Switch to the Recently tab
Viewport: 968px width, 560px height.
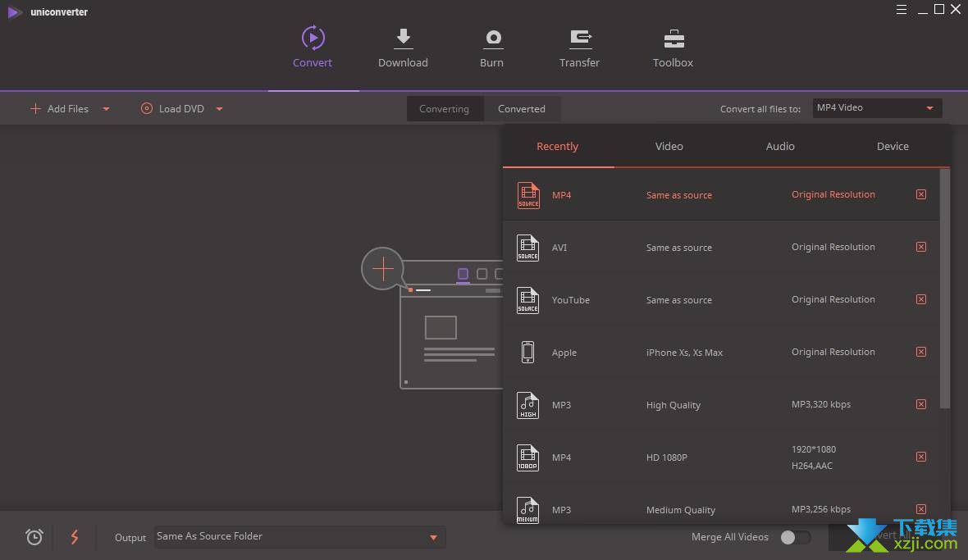point(558,146)
